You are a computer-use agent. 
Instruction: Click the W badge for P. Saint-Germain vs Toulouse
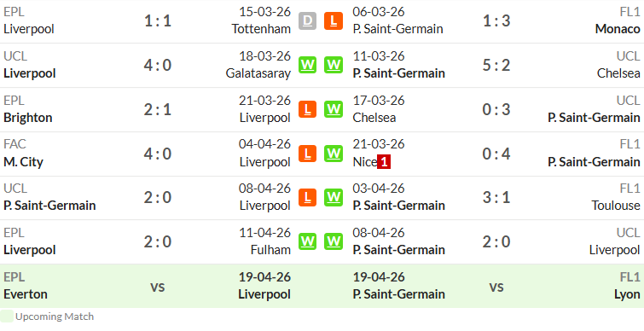coord(334,198)
